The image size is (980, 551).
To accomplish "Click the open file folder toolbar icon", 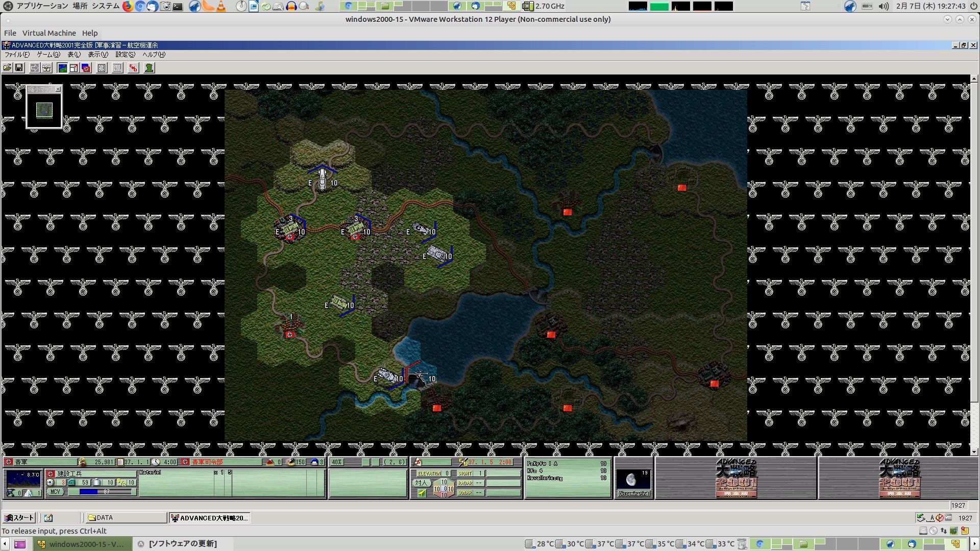I will pyautogui.click(x=7, y=68).
